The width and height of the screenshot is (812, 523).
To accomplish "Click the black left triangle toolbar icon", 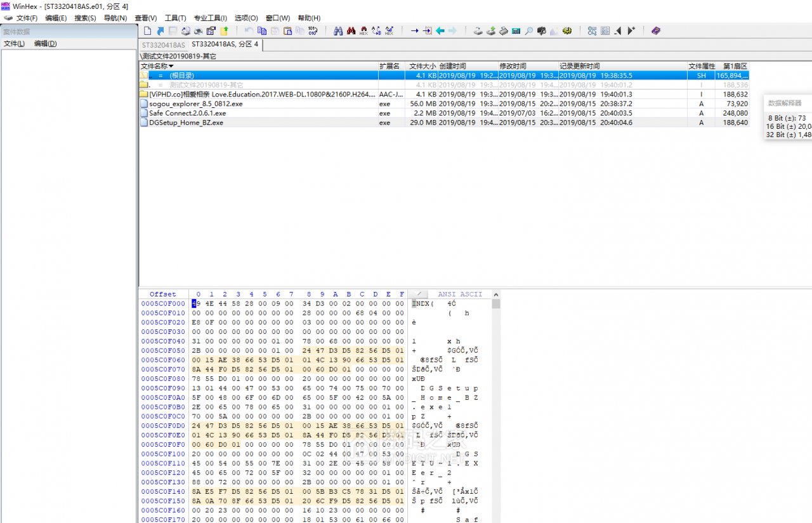I will [617, 30].
